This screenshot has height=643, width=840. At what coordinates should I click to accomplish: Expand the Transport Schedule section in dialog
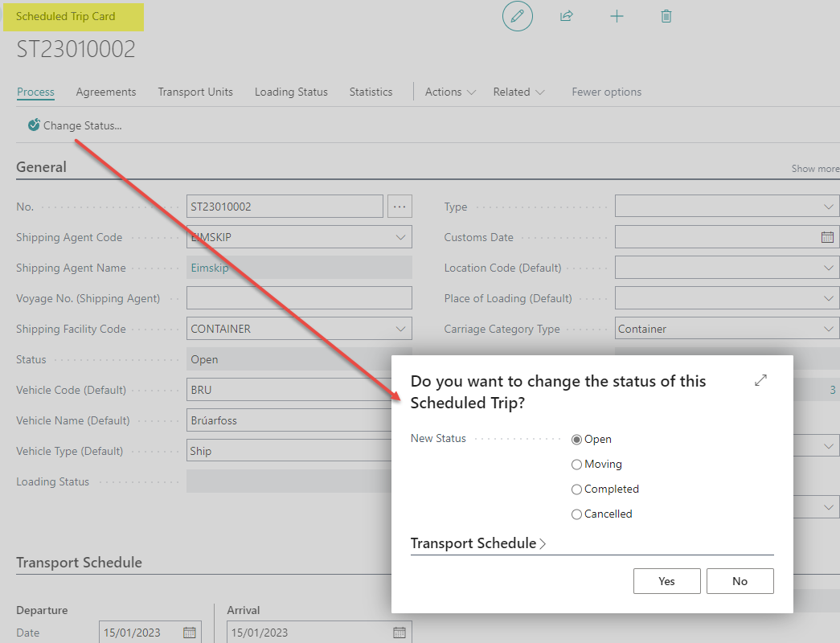coord(477,544)
